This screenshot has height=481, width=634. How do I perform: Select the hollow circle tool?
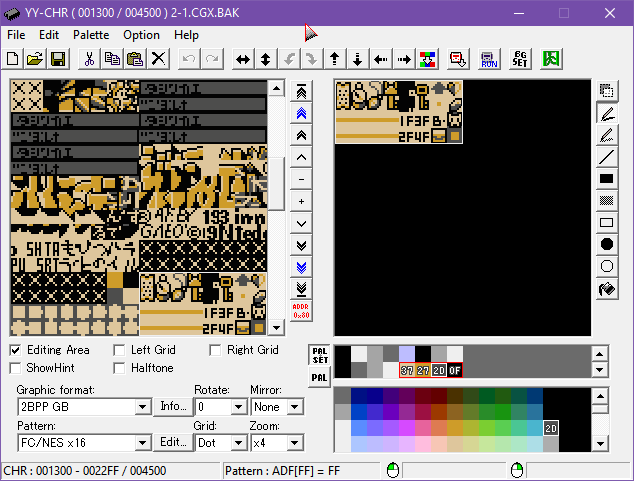pos(606,267)
